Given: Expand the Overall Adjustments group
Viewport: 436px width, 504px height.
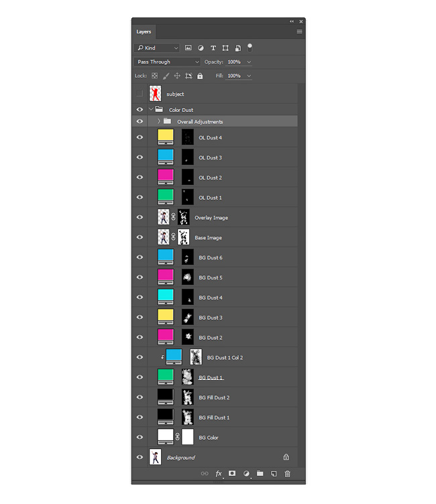Looking at the screenshot, I should coord(158,121).
